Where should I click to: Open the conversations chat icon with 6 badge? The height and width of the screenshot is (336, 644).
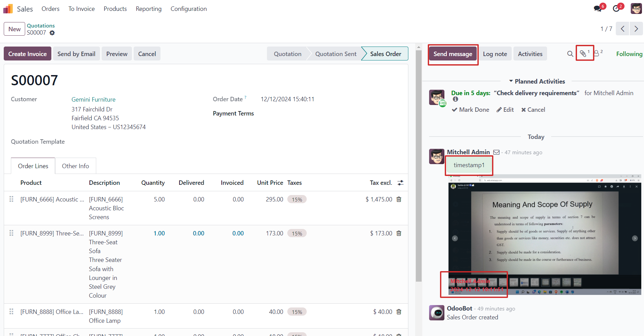coord(598,8)
